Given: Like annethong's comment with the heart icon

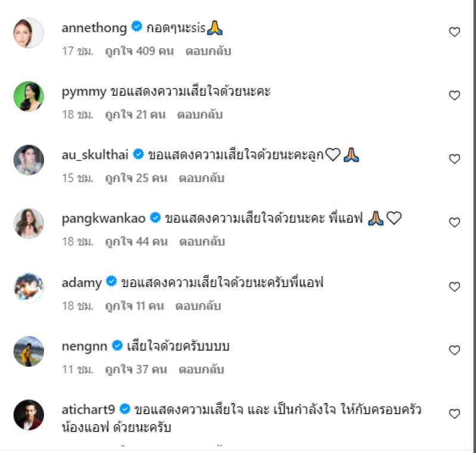Looking at the screenshot, I should [x=454, y=32].
